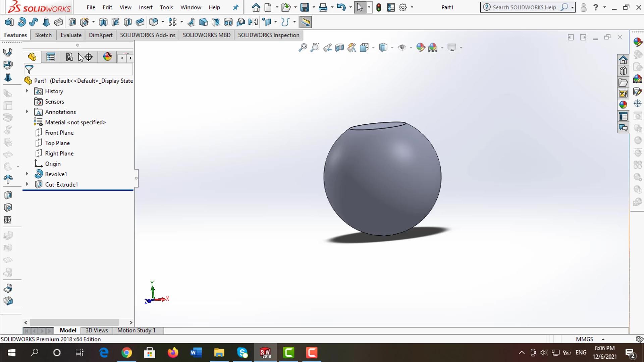Click the Rebuild traffic light icon
This screenshot has width=644, height=362.
pos(379,7)
